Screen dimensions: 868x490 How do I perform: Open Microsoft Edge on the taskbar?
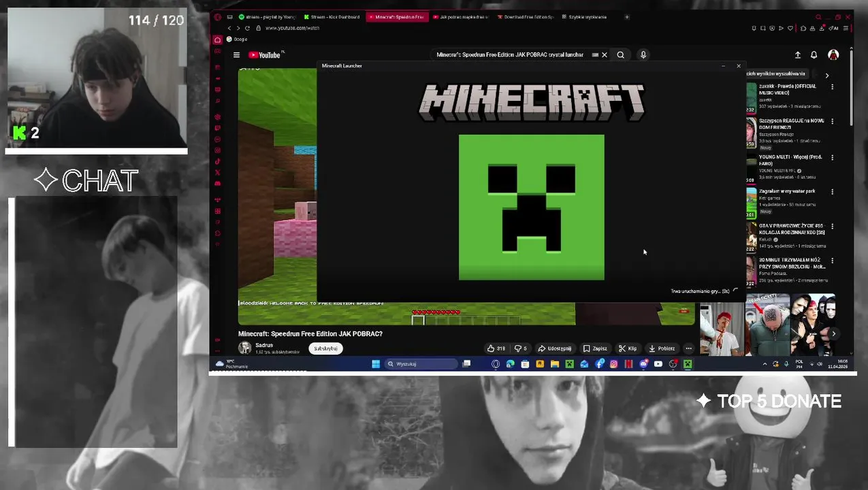(x=510, y=364)
